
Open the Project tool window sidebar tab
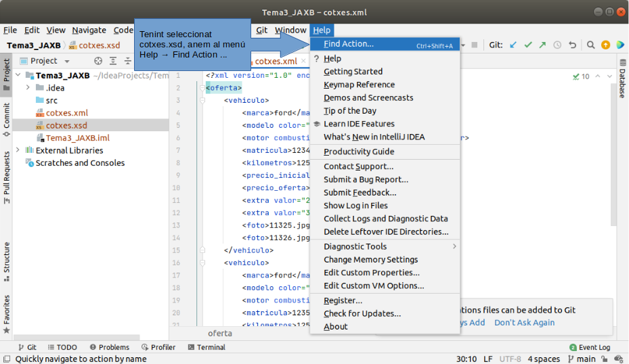[x=6, y=74]
